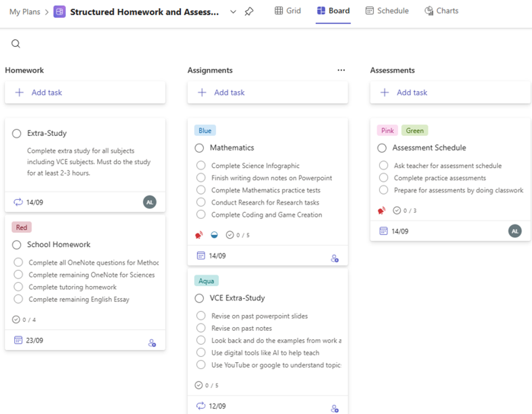Check off Complete Science Infographic item
This screenshot has width=532, height=414.
pyautogui.click(x=201, y=166)
